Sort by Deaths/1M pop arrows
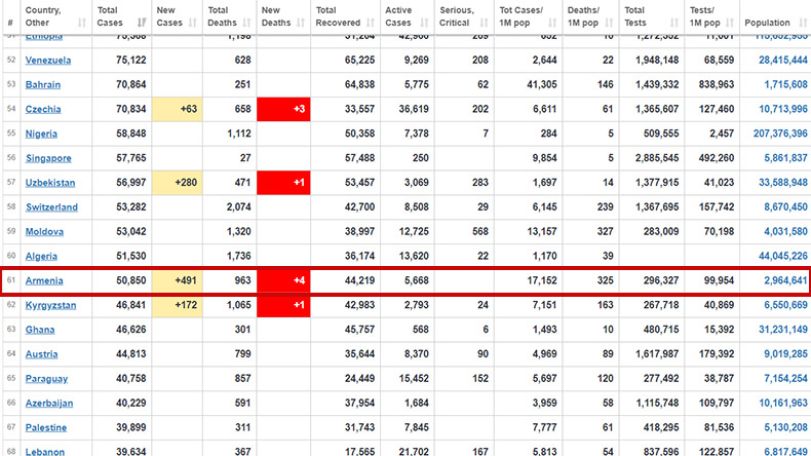 (609, 23)
